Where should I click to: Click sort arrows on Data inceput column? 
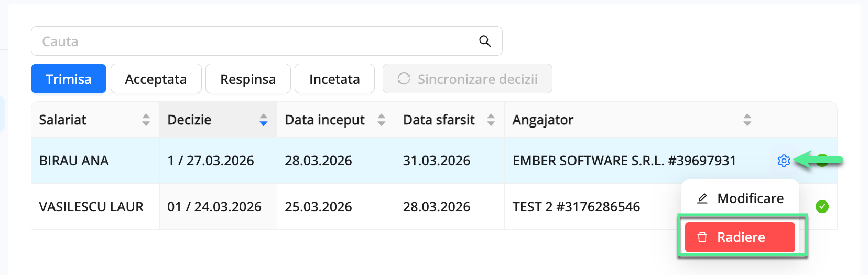[x=381, y=120]
